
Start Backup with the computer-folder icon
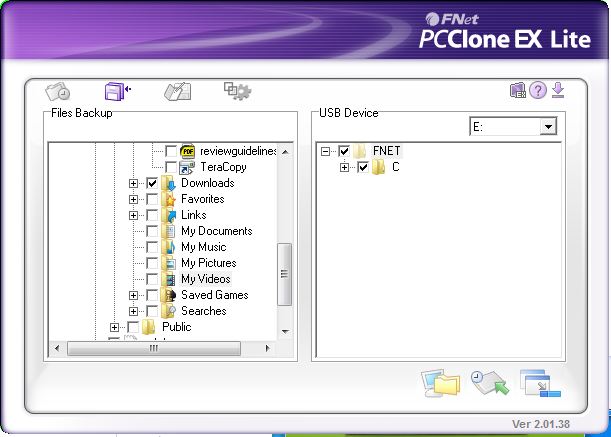(x=440, y=383)
